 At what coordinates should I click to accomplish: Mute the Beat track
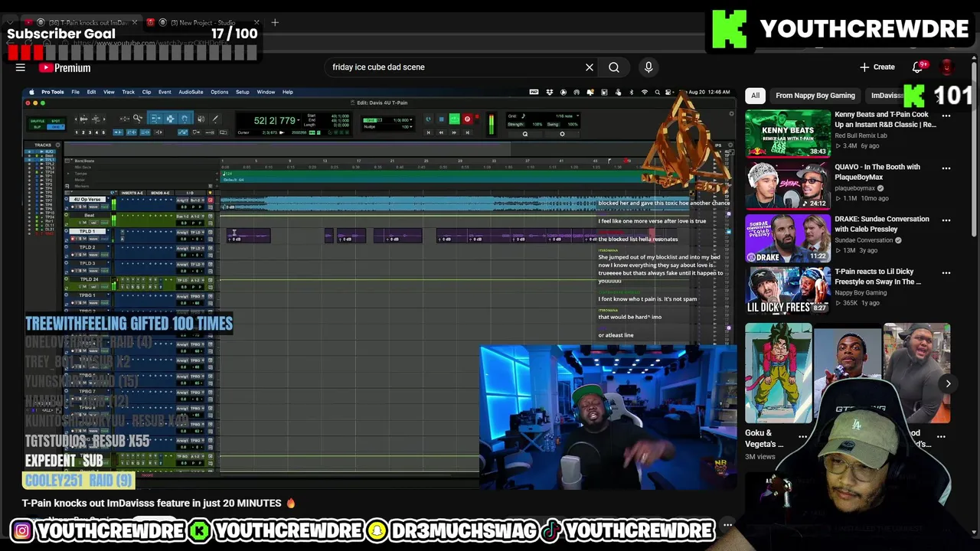(x=85, y=223)
